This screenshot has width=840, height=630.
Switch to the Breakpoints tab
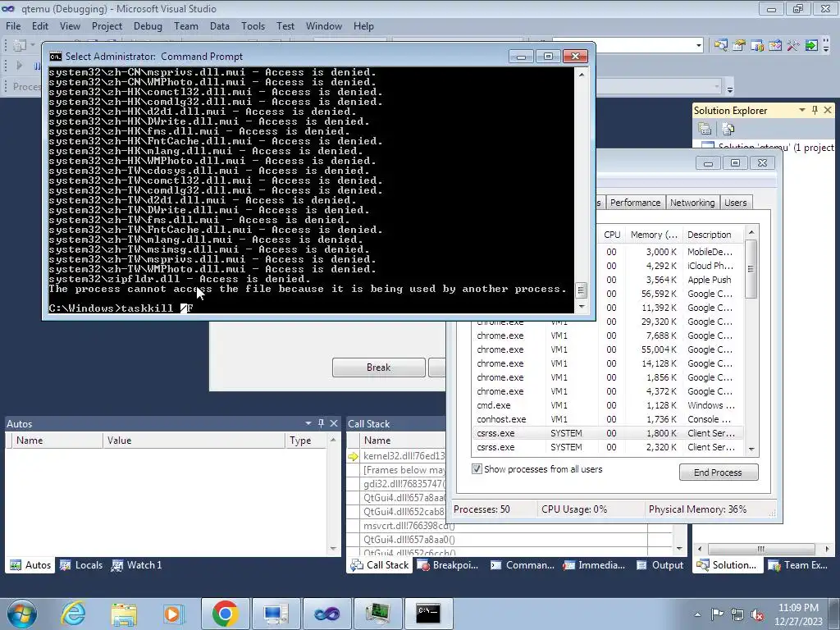pyautogui.click(x=448, y=564)
